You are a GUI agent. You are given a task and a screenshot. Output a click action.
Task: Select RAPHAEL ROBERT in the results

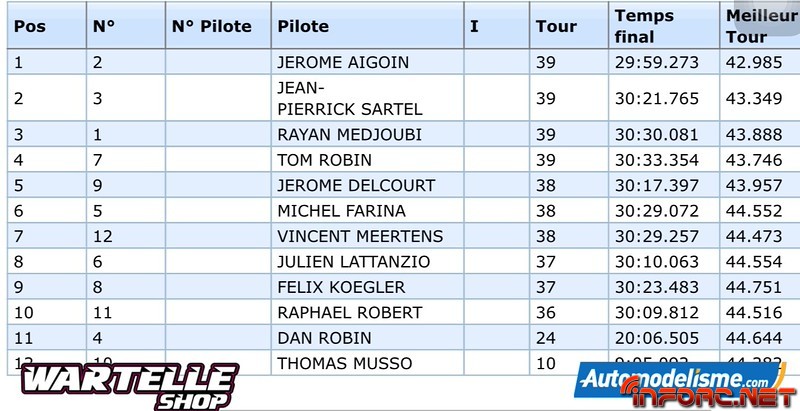point(341,312)
